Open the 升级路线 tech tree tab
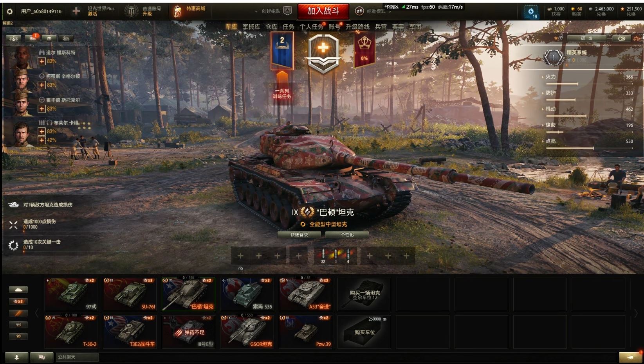This screenshot has height=364, width=644. click(x=357, y=27)
